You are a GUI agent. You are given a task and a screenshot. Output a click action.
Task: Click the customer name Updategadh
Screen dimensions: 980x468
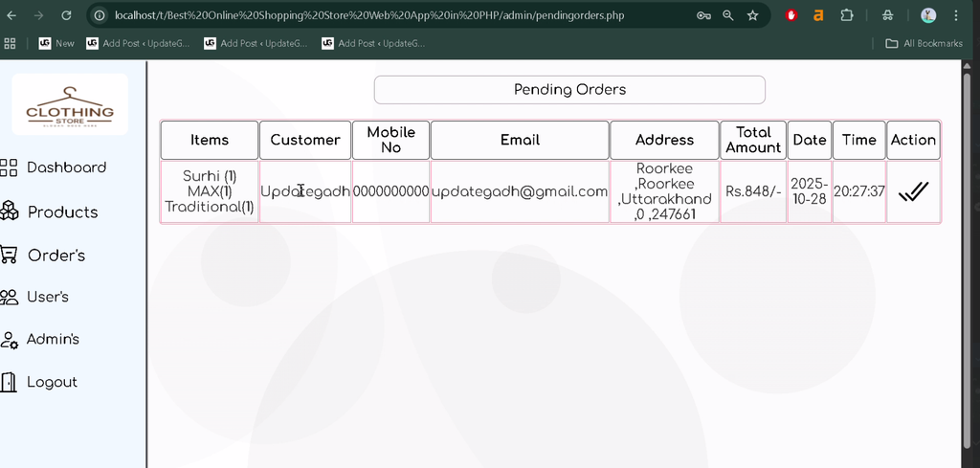tap(305, 191)
